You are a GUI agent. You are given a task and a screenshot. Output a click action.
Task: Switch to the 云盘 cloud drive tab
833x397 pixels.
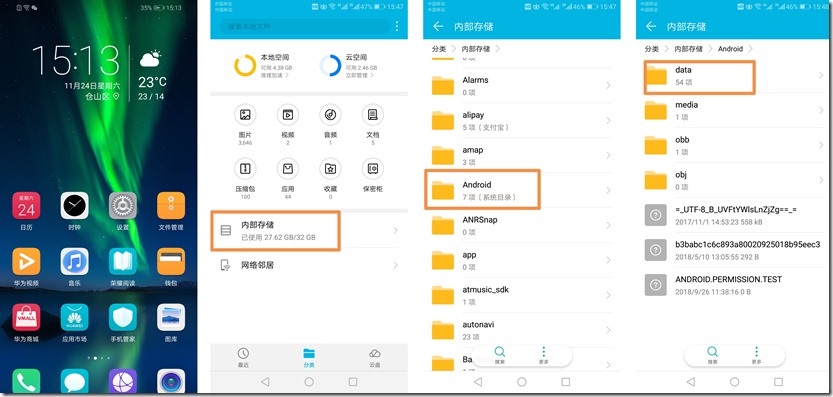[375, 358]
